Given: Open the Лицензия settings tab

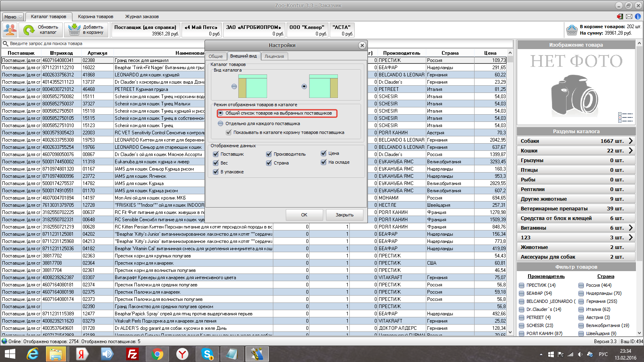Looking at the screenshot, I should pos(274,56).
